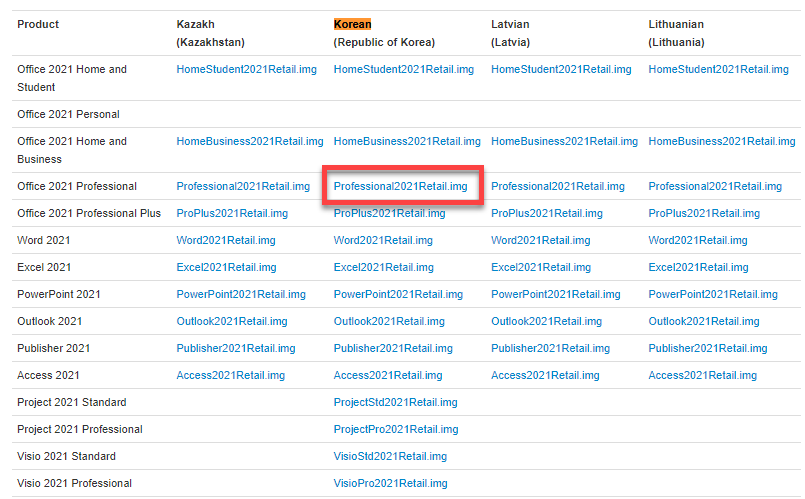Select 'Office 2021 Home and Business' label
Screen dimensions: 805x499
72,150
